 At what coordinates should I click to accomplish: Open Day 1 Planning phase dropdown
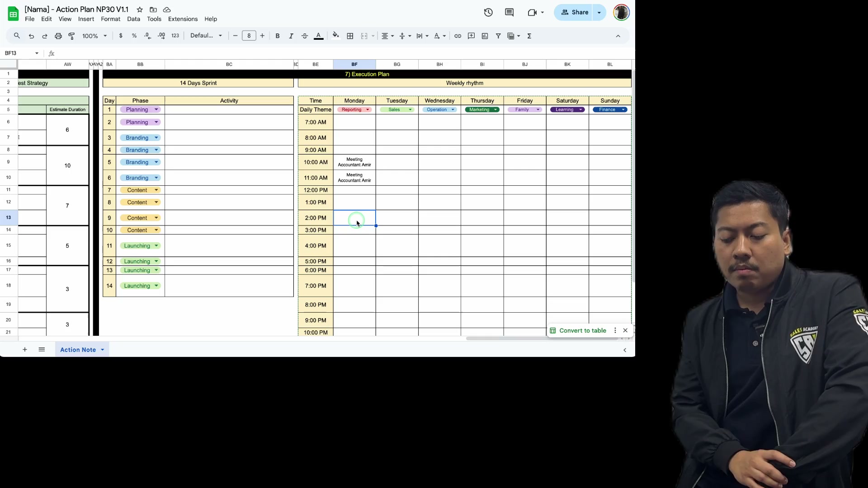coord(140,110)
